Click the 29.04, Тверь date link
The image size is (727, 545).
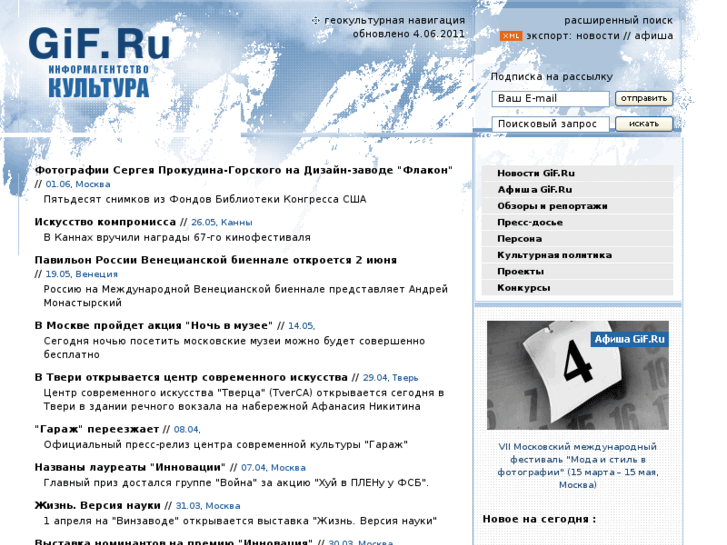coord(390,378)
